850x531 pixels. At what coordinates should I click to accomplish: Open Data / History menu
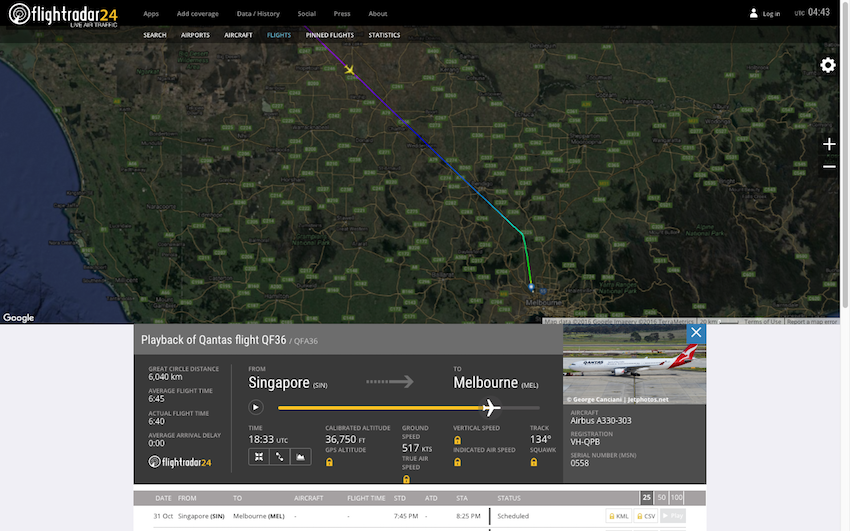click(258, 14)
